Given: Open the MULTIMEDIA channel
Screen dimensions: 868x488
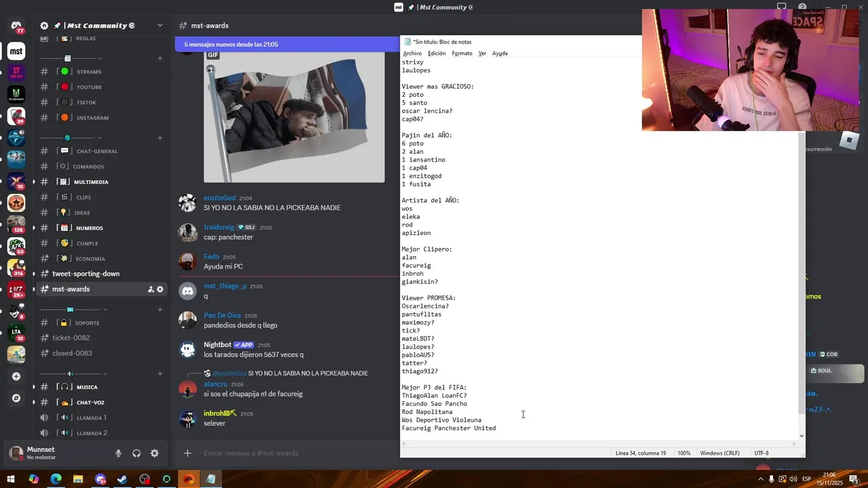Looking at the screenshot, I should [102, 182].
